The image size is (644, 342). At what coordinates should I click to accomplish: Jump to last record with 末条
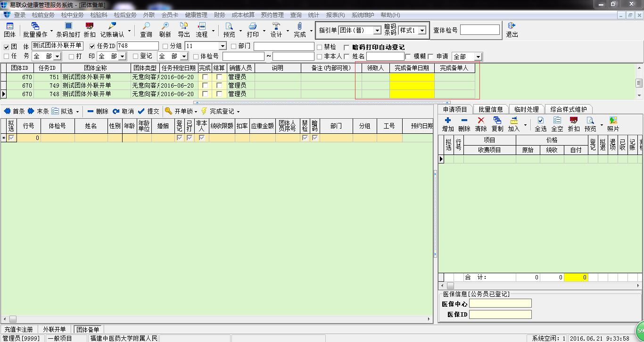(x=38, y=111)
